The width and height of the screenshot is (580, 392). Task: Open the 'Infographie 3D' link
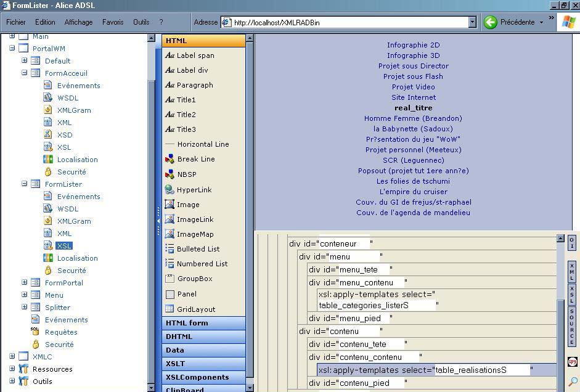tap(413, 55)
